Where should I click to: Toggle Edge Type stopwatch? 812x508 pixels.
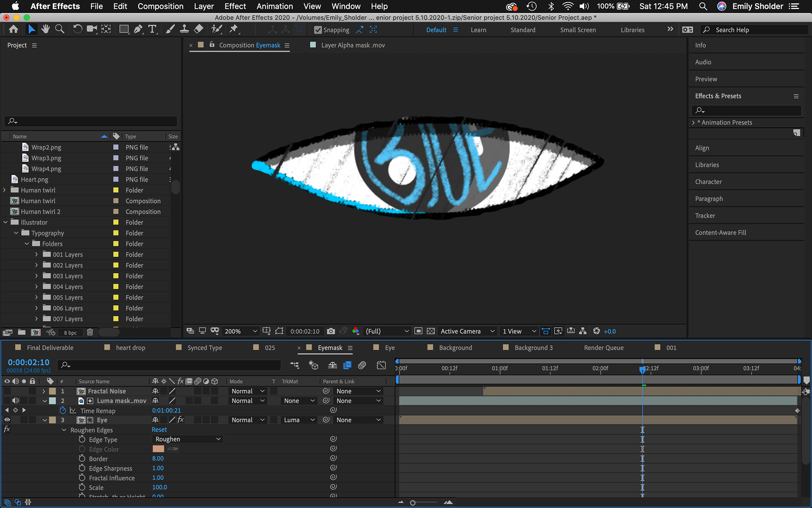point(82,439)
